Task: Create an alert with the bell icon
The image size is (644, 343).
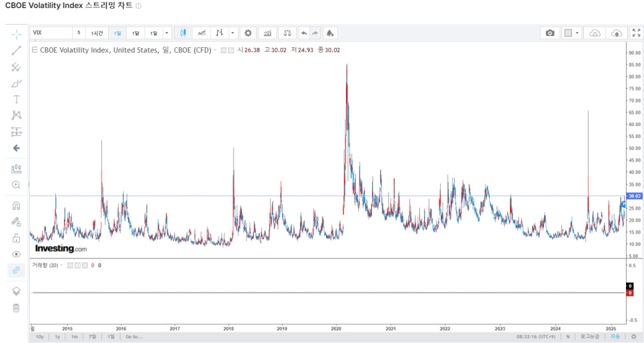Action: point(330,33)
